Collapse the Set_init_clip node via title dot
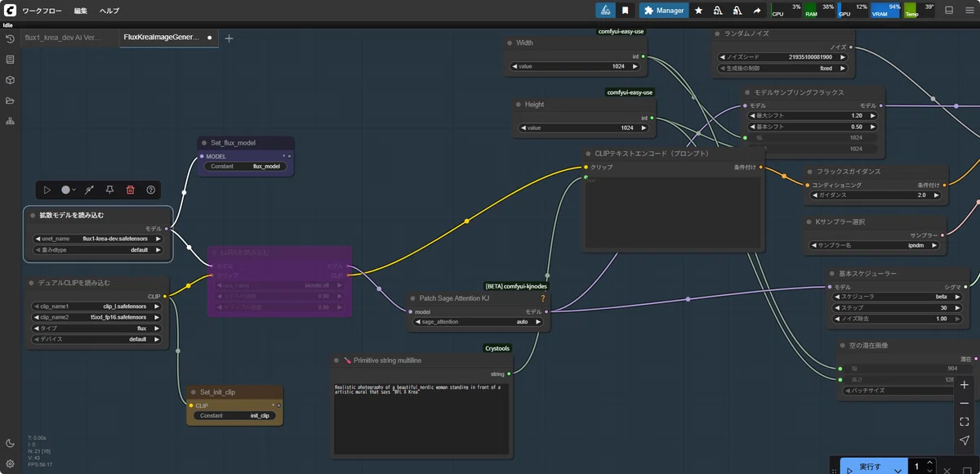The width and height of the screenshot is (980, 474). 194,392
